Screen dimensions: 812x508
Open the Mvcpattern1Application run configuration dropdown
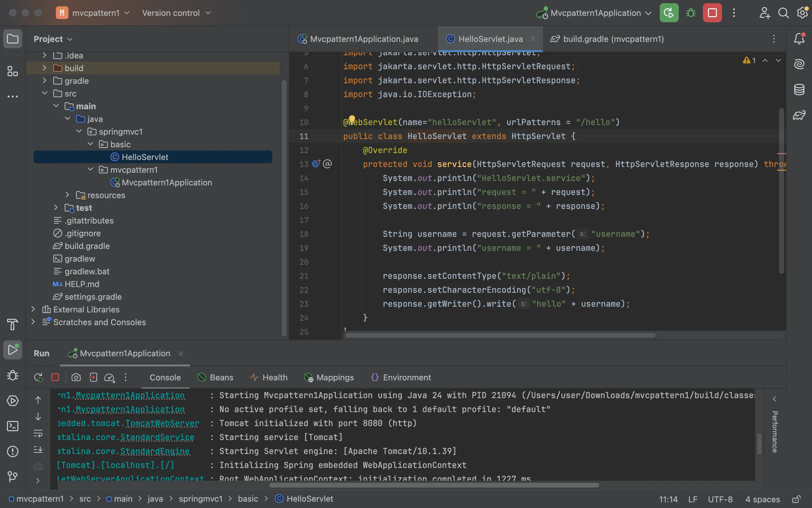tap(594, 13)
